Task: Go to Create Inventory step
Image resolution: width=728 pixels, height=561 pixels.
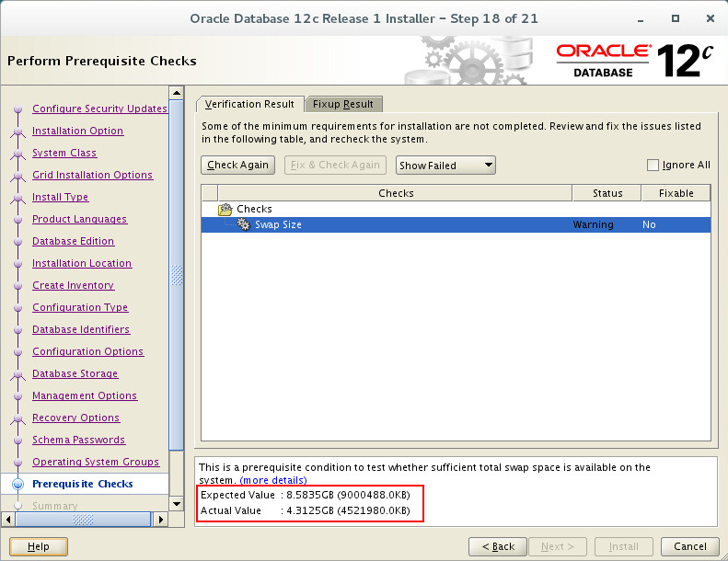Action: click(74, 285)
